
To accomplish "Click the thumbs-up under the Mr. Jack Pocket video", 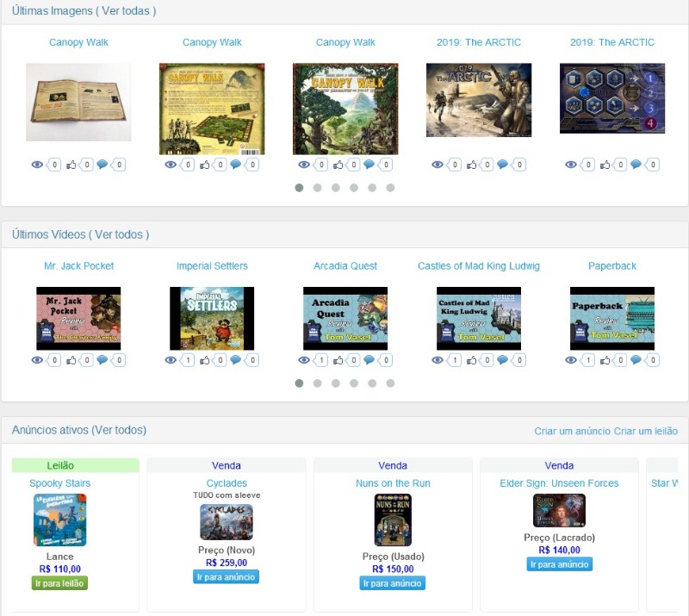I will click(x=71, y=360).
